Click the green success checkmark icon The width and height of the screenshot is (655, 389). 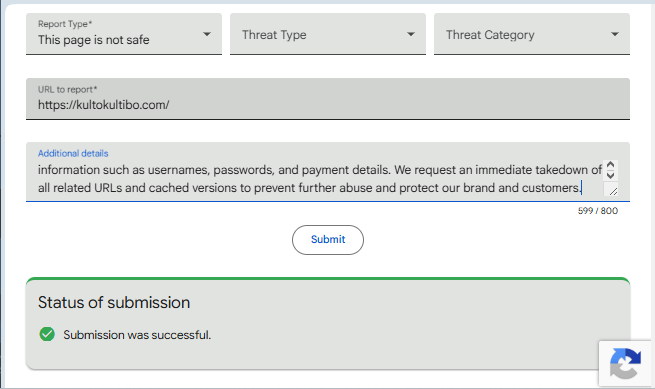[47, 334]
